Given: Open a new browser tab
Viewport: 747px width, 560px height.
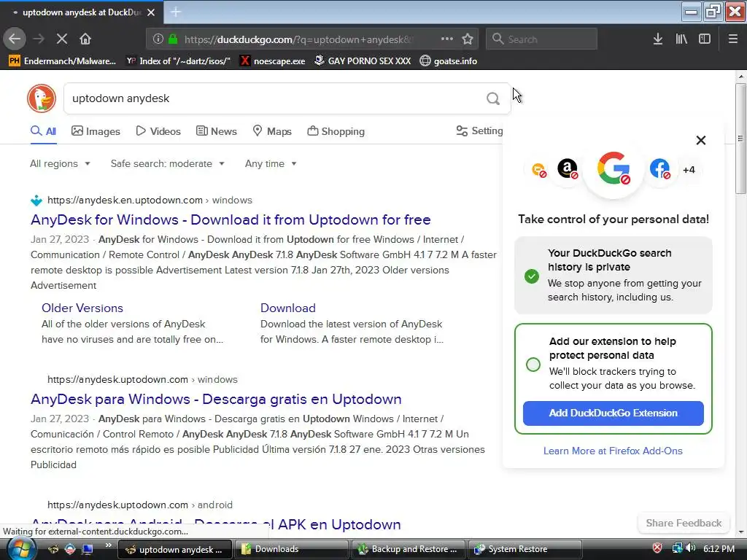Looking at the screenshot, I should [176, 12].
